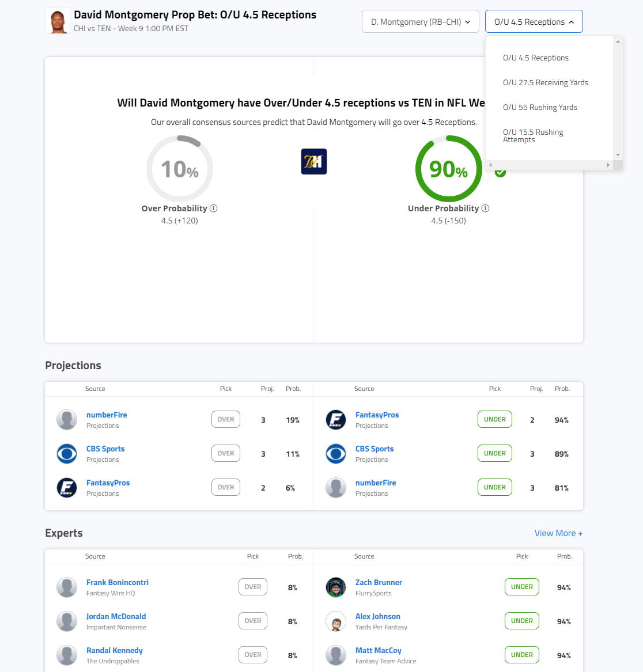Click FantasyPros logo in Over column

[x=67, y=488]
